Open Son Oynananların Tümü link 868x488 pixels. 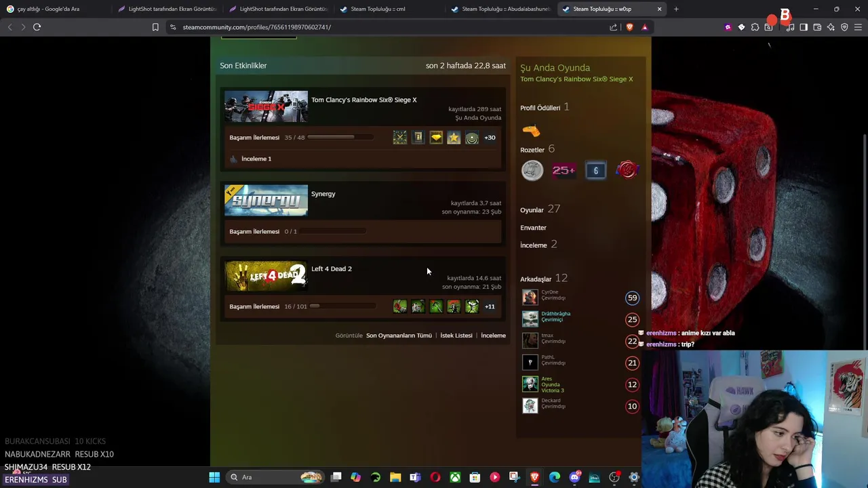pyautogui.click(x=399, y=335)
